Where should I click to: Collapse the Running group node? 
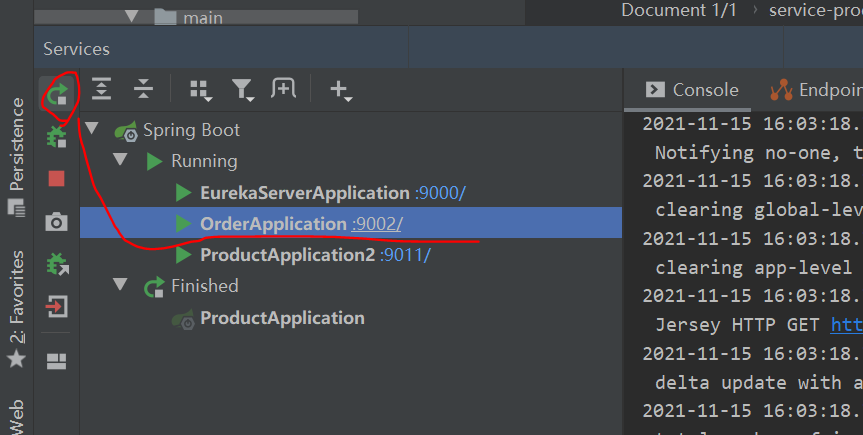point(121,160)
